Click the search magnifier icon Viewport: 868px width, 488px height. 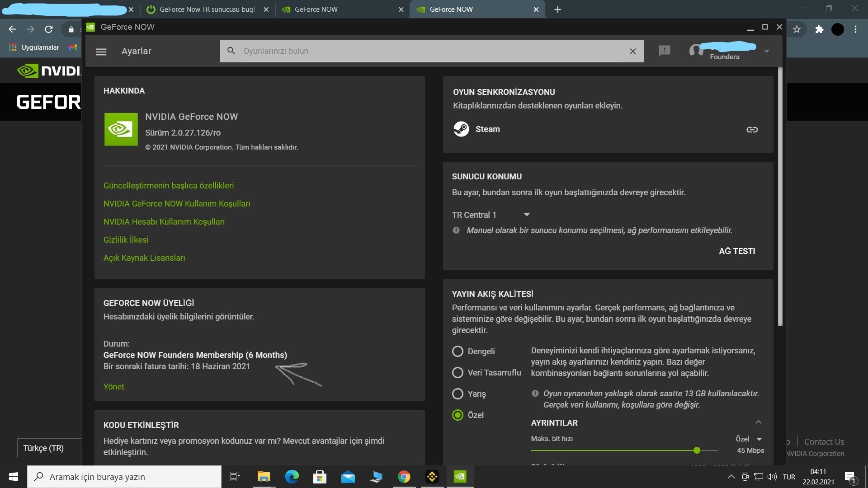231,51
